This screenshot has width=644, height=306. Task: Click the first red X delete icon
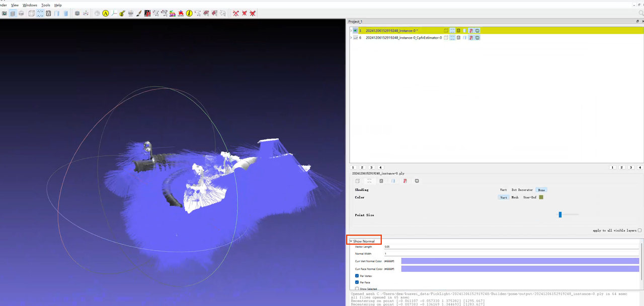point(235,13)
